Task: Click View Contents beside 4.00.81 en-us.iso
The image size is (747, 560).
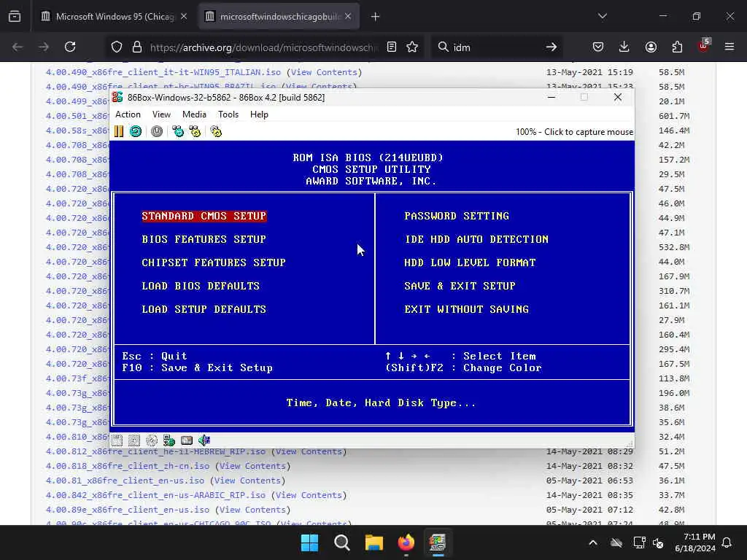Action: [247, 481]
